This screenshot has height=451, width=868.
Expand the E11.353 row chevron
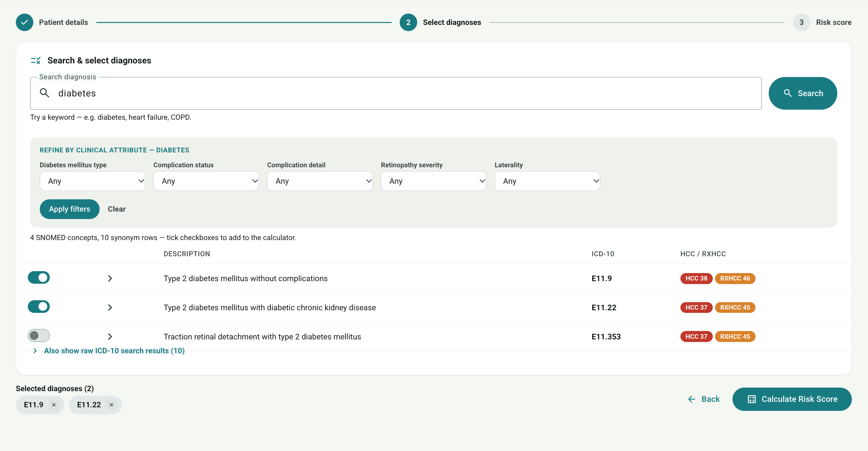point(110,336)
